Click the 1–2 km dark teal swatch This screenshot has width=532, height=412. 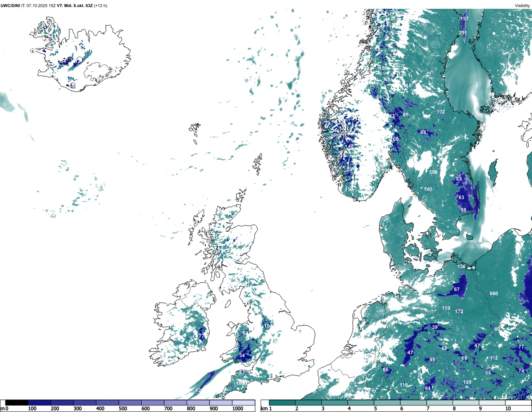point(282,402)
